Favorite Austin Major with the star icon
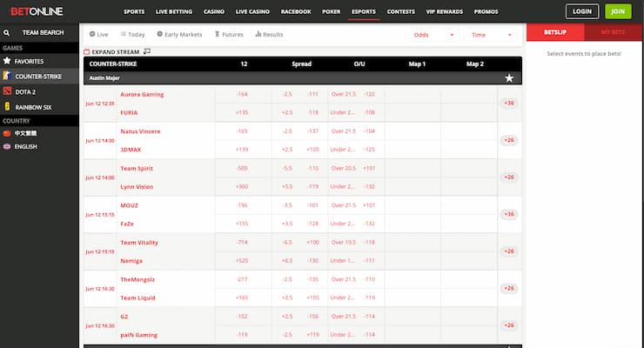 coord(508,77)
